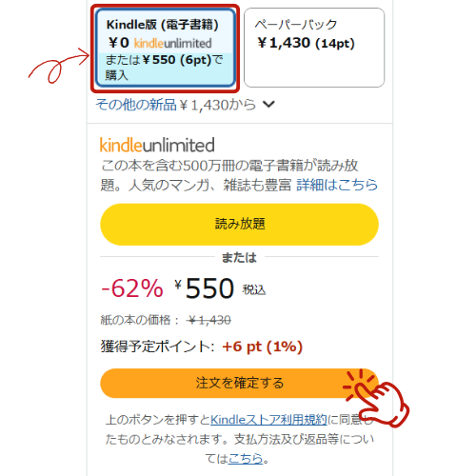Click the large kindleunlimited logo
This screenshot has height=476, width=476.
(x=157, y=145)
